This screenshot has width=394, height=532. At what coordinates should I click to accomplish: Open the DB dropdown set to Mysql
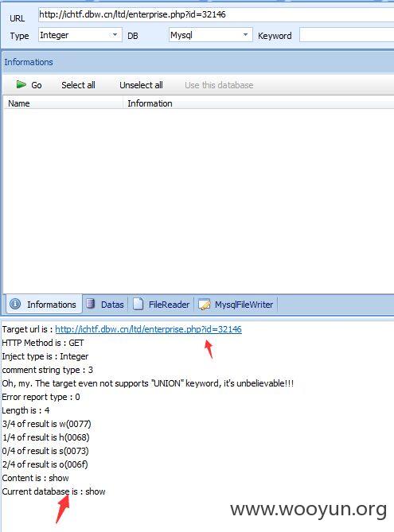(210, 35)
